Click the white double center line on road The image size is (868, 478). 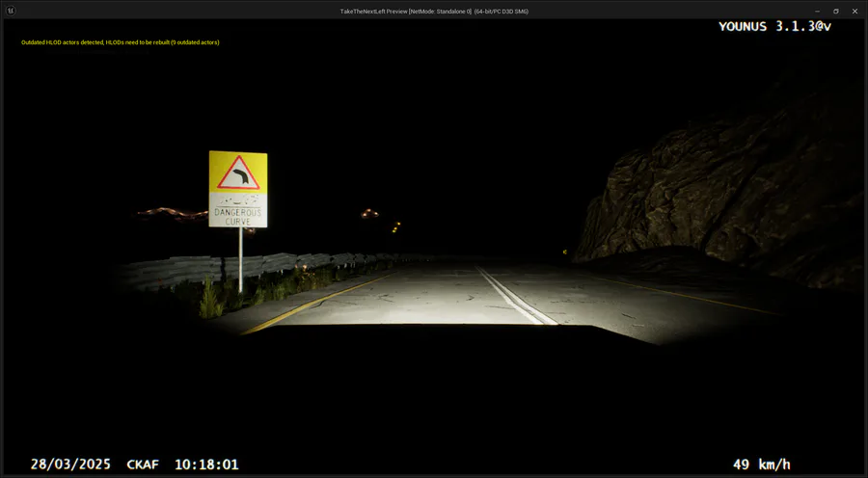tap(516, 296)
